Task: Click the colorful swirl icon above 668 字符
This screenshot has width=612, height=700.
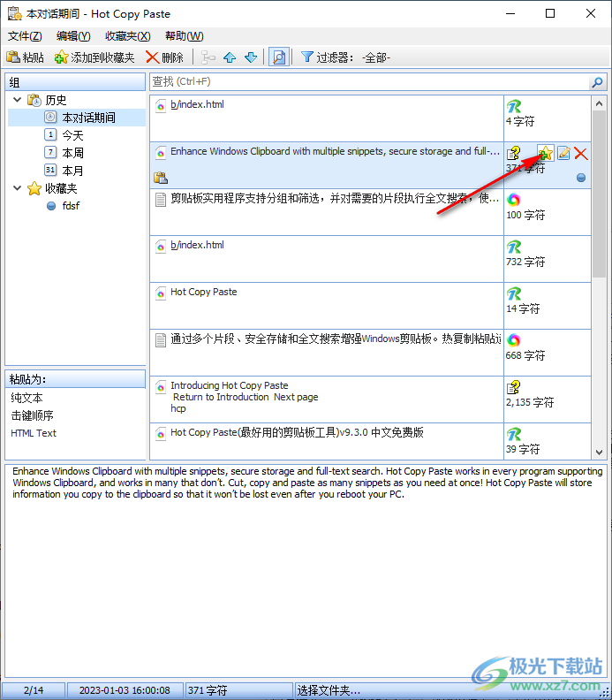Action: click(513, 340)
